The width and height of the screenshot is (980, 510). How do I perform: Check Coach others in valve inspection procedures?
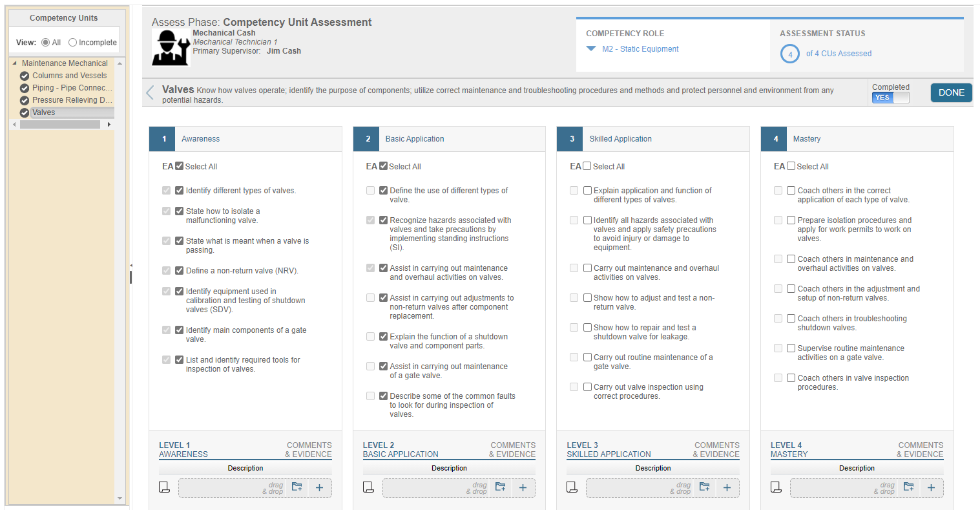click(791, 378)
